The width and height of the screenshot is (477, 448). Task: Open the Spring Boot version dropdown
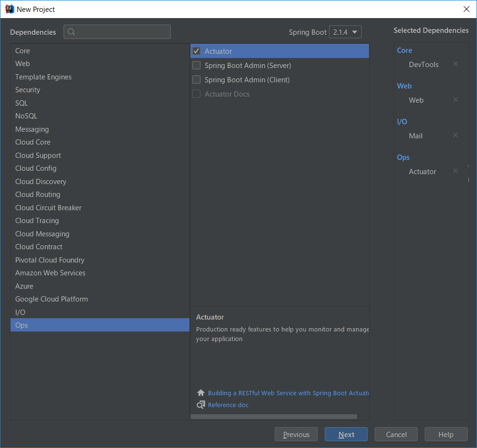pos(345,32)
